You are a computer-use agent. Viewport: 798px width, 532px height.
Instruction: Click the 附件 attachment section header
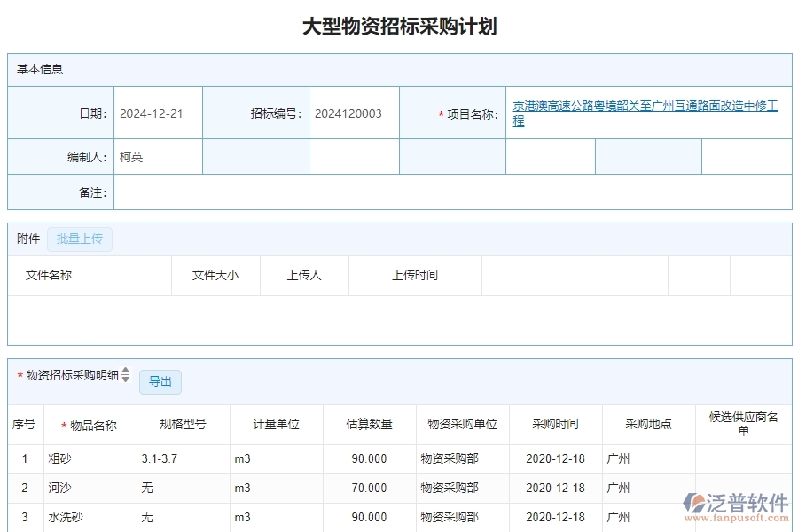click(x=26, y=239)
